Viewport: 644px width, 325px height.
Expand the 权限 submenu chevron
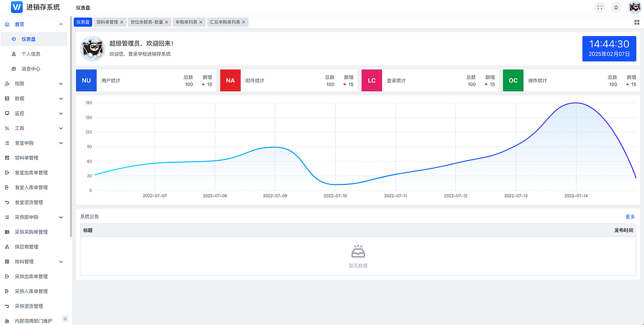61,84
